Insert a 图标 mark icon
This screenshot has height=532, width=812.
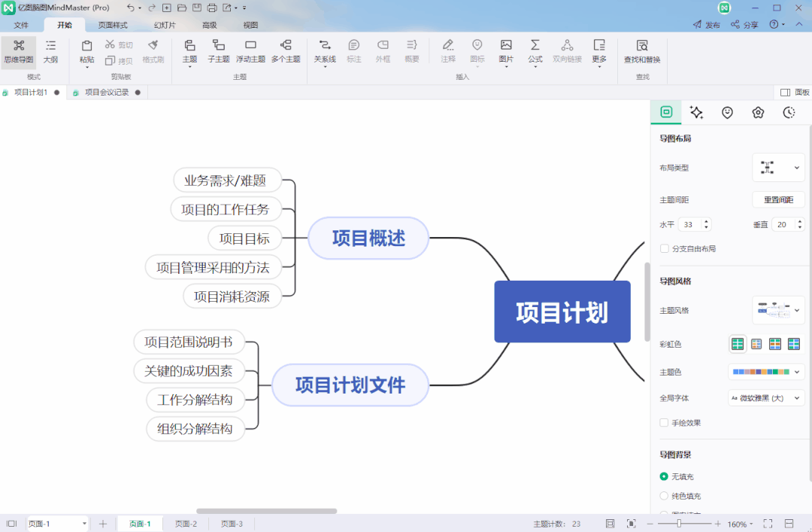pos(477,51)
